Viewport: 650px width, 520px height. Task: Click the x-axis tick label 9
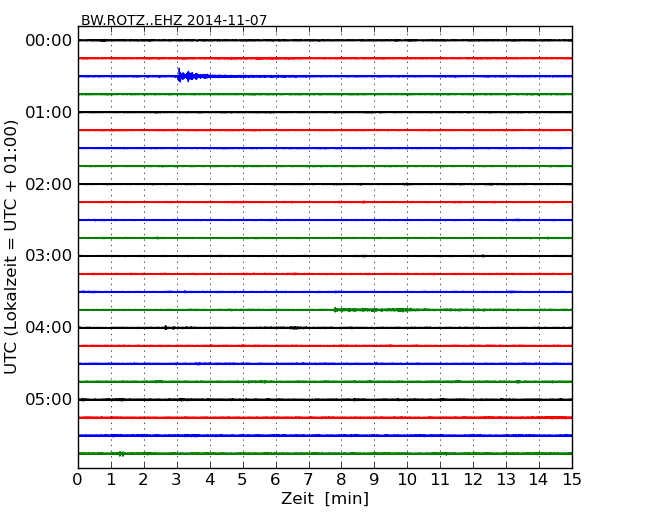(x=374, y=480)
